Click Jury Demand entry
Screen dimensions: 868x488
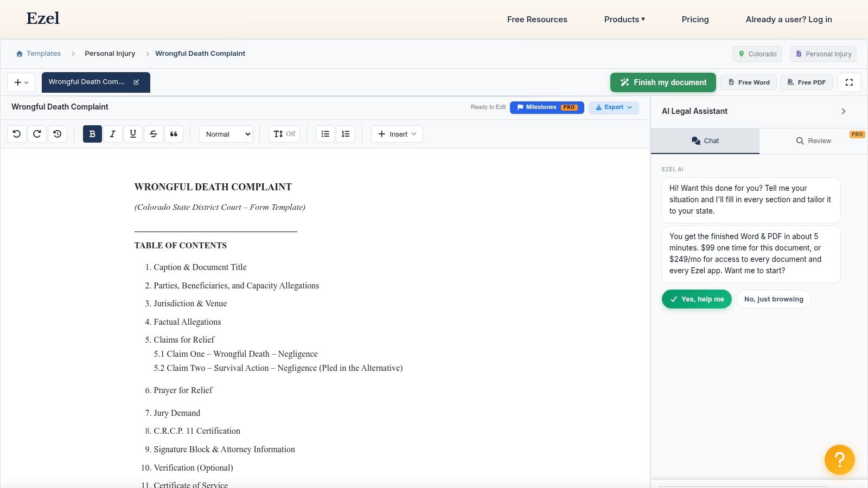pyautogui.click(x=177, y=413)
